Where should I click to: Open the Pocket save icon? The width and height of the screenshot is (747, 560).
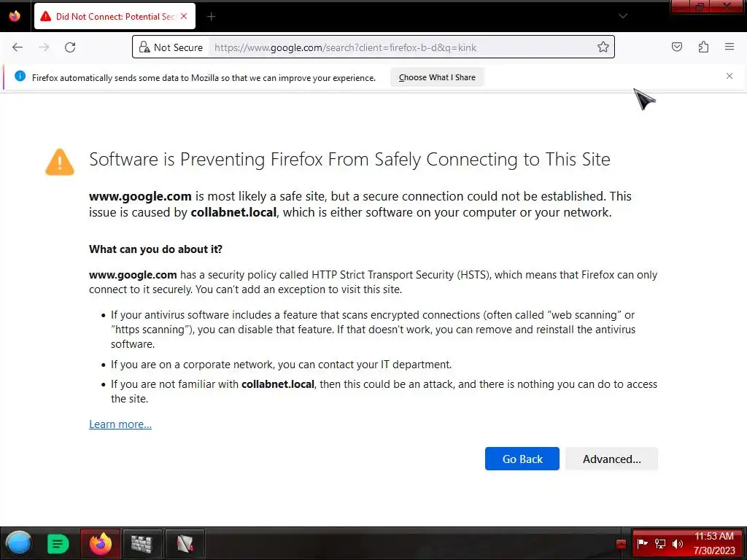pos(677,47)
